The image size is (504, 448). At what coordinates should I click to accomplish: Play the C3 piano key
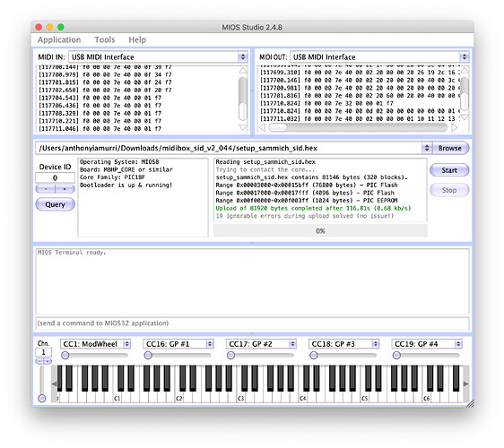pos(241,398)
